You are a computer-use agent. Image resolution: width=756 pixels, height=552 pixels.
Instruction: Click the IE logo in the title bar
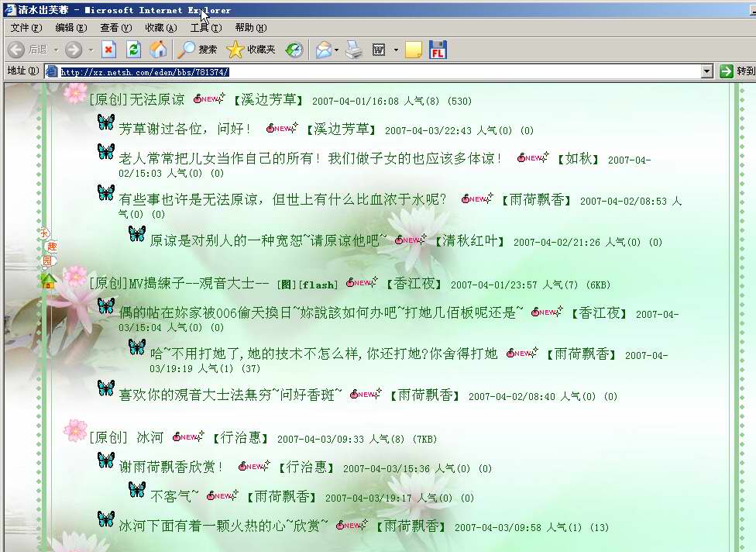(9, 9)
